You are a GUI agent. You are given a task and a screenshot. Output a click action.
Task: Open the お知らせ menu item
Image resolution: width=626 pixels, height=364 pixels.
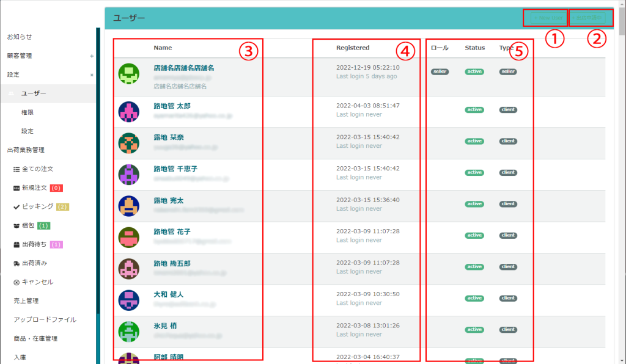click(x=20, y=37)
